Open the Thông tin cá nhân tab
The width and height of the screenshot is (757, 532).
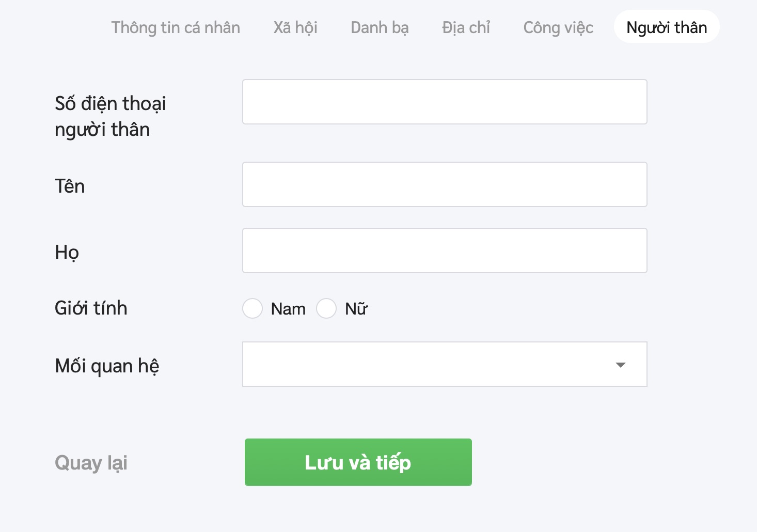(x=176, y=27)
